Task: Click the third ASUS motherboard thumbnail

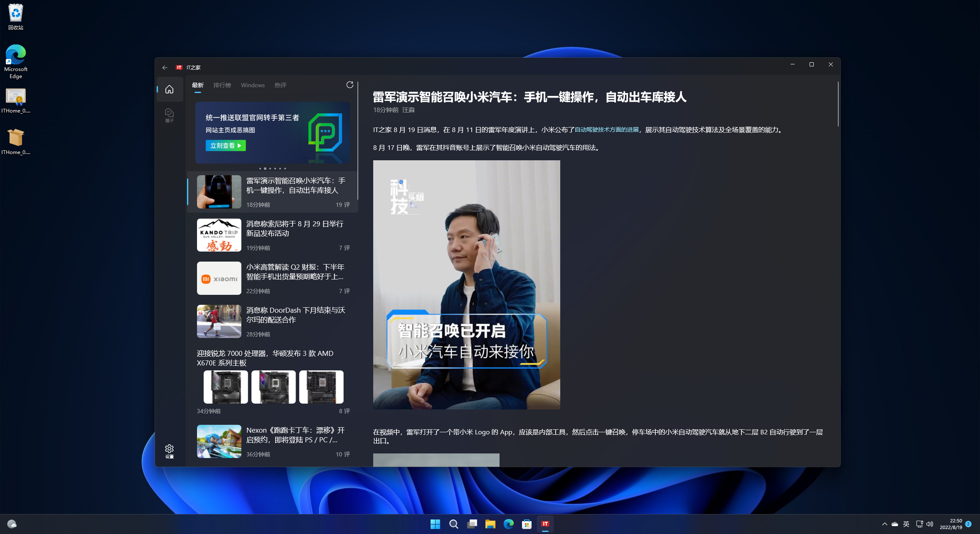Action: coord(321,387)
